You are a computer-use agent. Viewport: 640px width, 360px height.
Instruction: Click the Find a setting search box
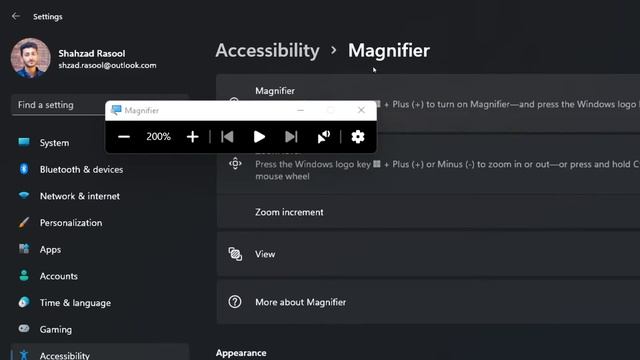tap(58, 105)
